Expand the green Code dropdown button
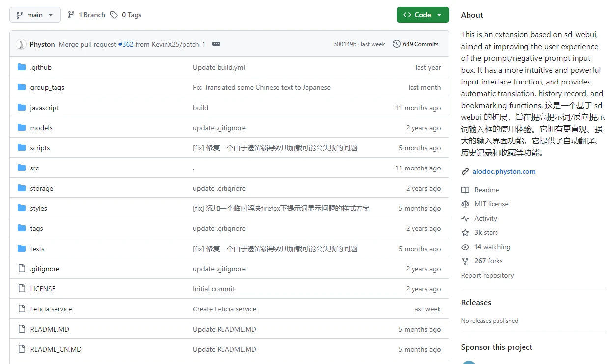Image resolution: width=607 pixels, height=364 pixels. point(422,15)
